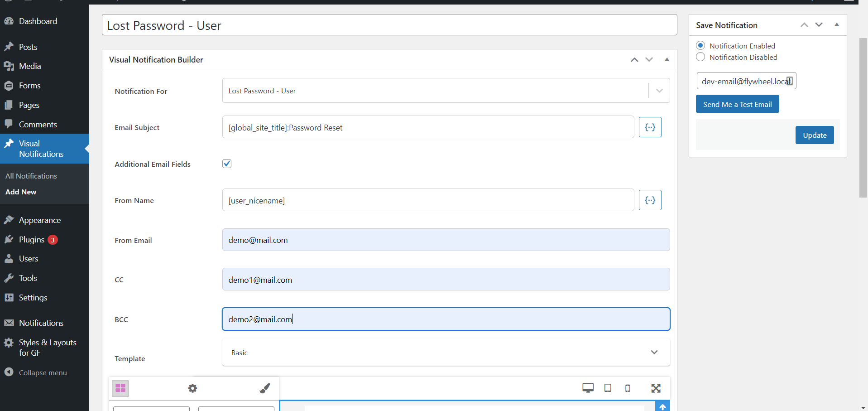This screenshot has width=868, height=411.
Task: Open the Dashboard icon in sidebar
Action: click(9, 21)
